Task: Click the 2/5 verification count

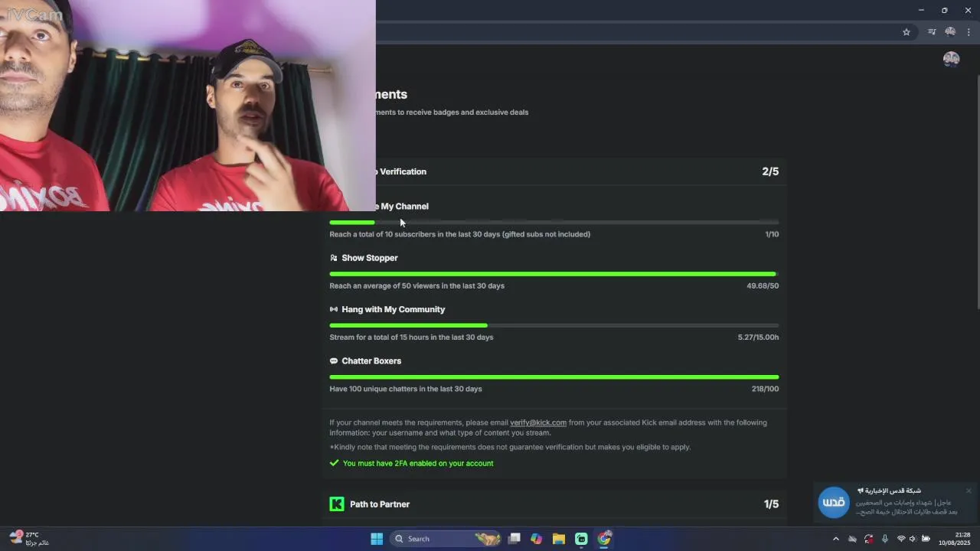Action: click(x=770, y=171)
